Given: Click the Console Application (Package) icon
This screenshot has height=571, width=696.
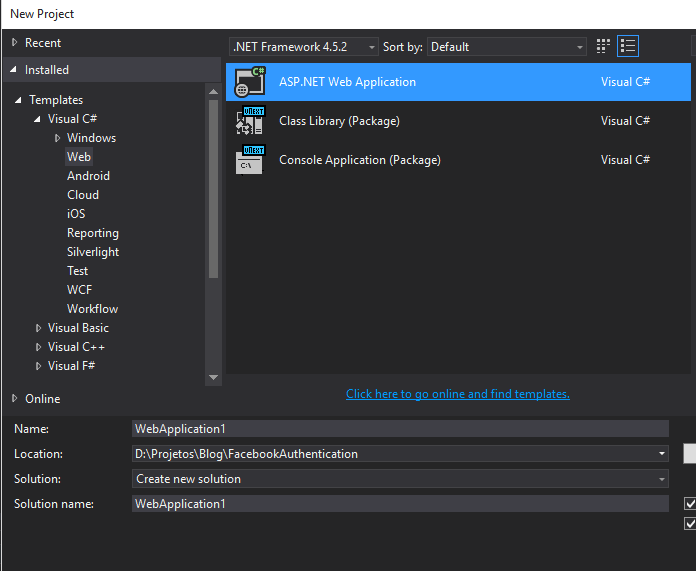Looking at the screenshot, I should tap(249, 160).
